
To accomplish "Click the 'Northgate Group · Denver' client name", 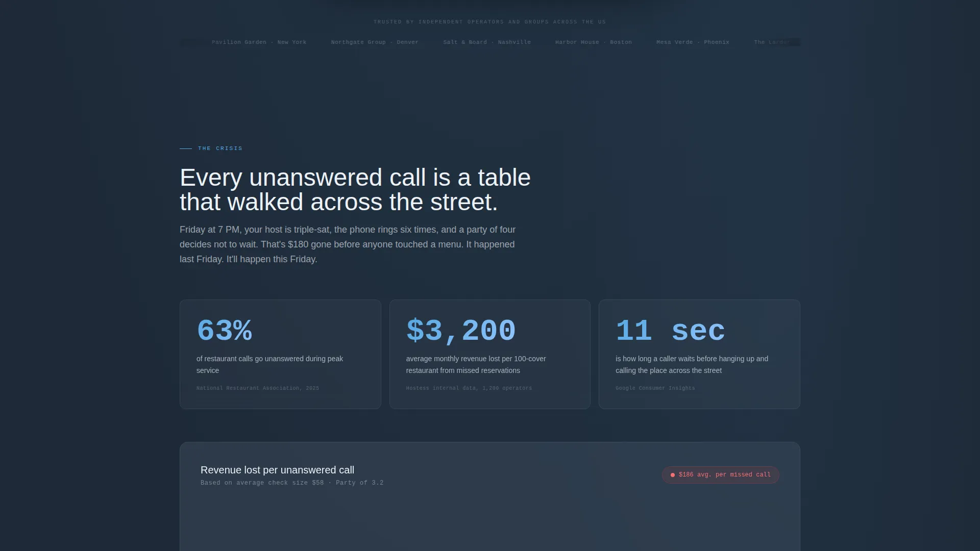I will pyautogui.click(x=375, y=42).
